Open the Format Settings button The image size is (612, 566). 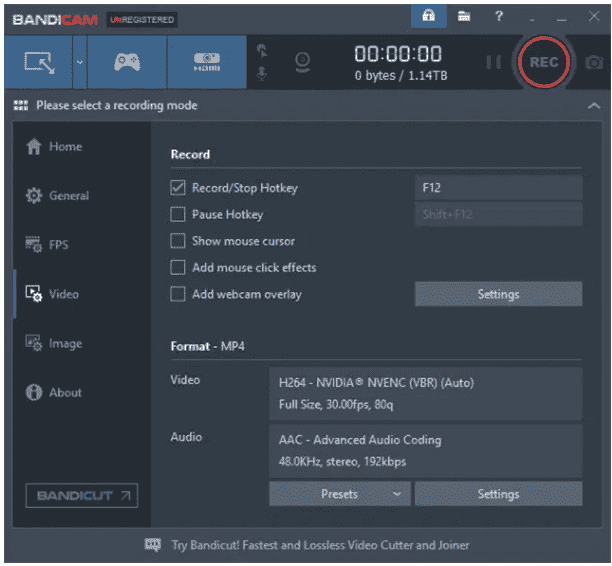498,494
